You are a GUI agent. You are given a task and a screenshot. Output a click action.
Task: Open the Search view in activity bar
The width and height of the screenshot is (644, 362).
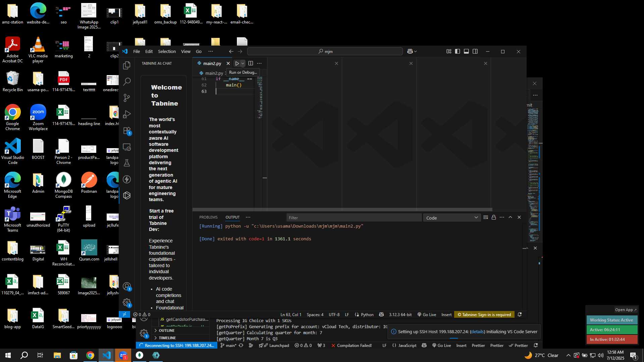pyautogui.click(x=127, y=81)
